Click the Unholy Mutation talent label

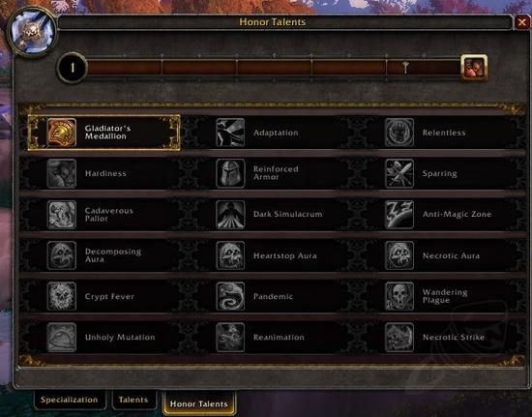[x=120, y=338]
